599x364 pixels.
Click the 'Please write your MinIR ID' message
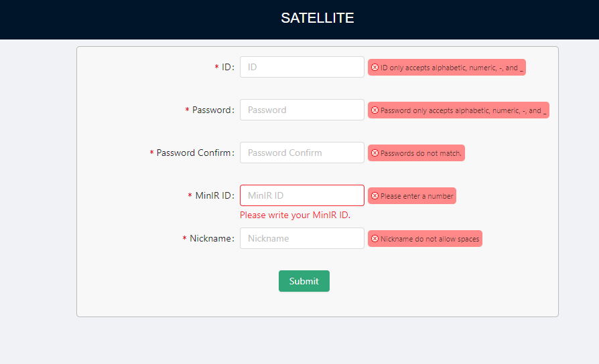[295, 215]
